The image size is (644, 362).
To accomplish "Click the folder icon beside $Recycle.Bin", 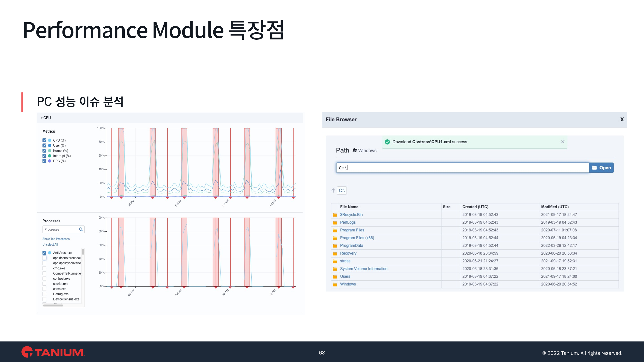I will [x=335, y=215].
